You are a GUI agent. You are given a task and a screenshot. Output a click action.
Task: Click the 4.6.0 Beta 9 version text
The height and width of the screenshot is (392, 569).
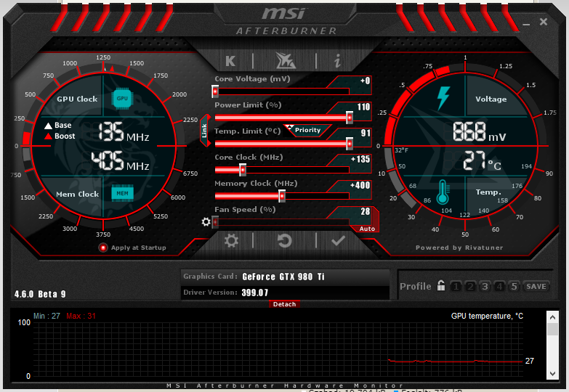pos(40,294)
